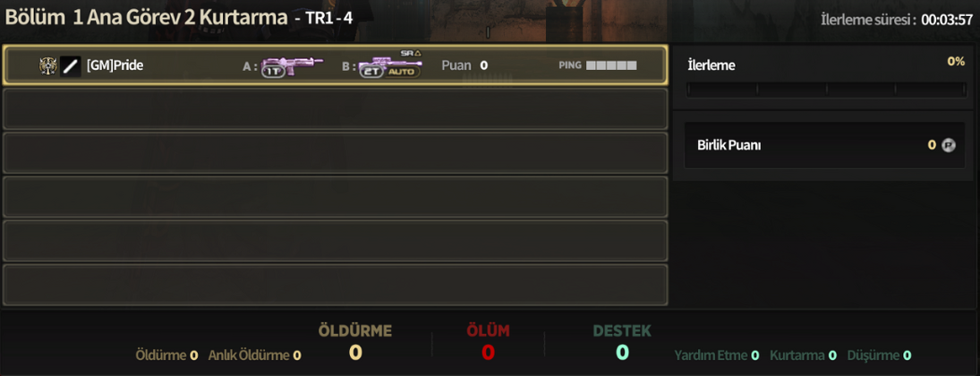Click the rank emblem beside [GM]Pride
The image size is (980, 376).
[48, 65]
